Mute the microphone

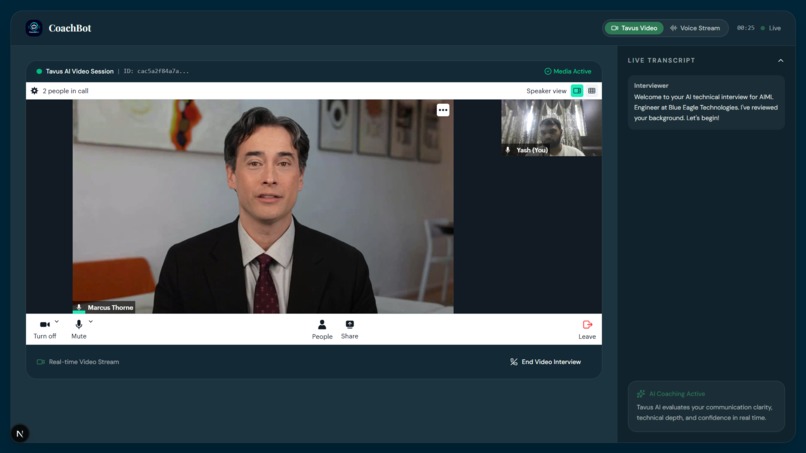click(x=79, y=329)
